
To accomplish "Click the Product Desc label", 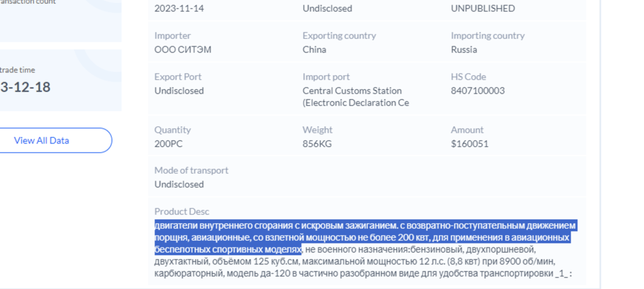I will point(182,212).
